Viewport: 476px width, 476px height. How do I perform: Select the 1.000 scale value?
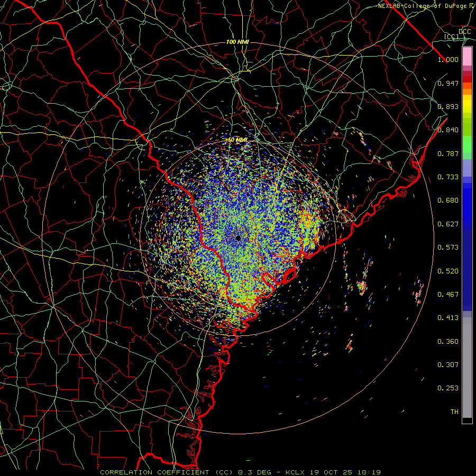[x=448, y=59]
